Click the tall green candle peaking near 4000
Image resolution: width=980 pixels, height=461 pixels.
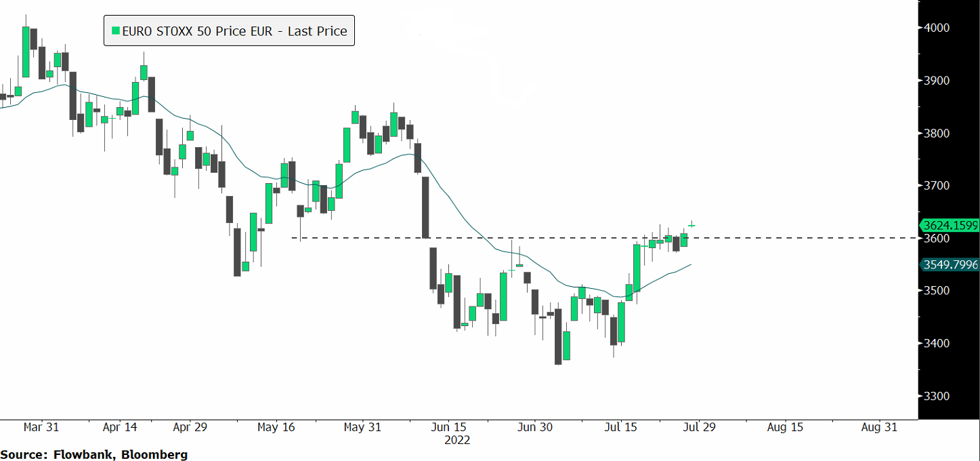[x=26, y=52]
